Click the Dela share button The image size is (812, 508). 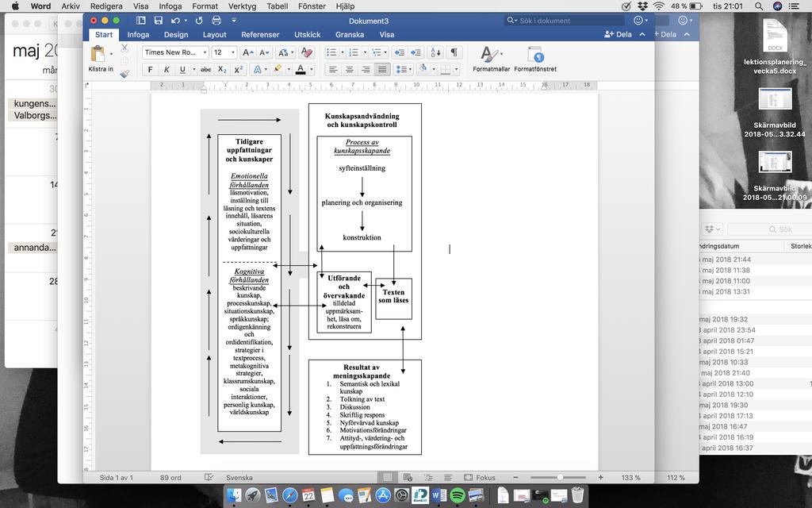click(618, 34)
